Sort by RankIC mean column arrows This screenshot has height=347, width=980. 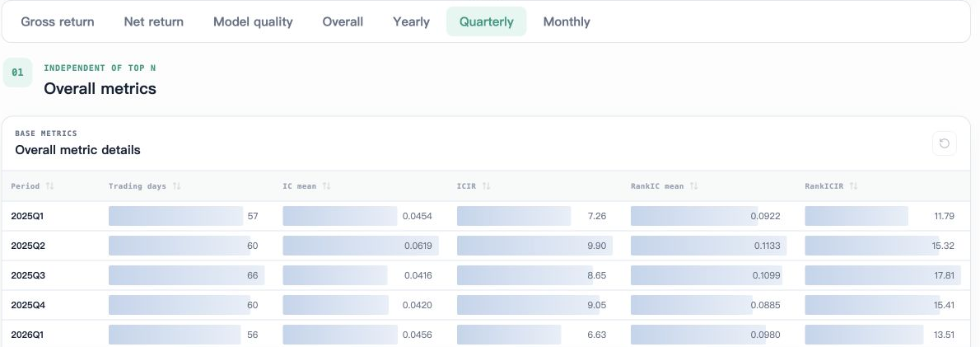(x=693, y=186)
